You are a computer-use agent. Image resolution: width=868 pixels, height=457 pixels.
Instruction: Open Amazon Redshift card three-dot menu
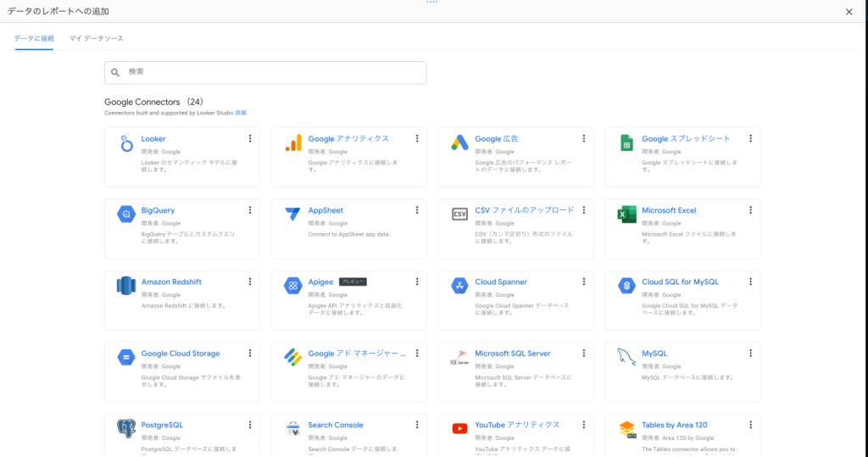point(250,281)
